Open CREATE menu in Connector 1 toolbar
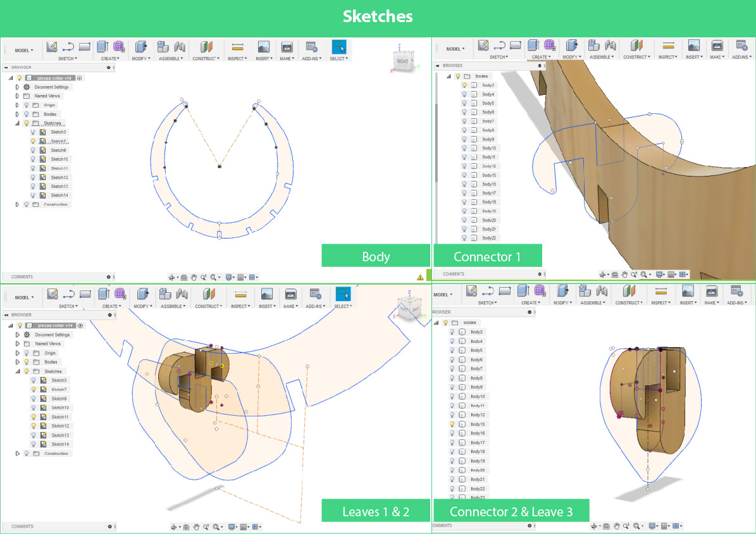 point(541,57)
